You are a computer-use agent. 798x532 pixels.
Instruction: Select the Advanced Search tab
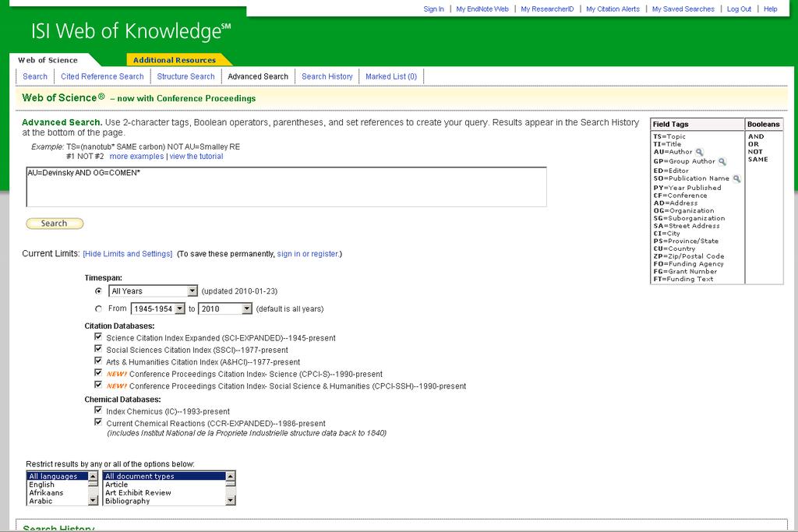coord(258,76)
